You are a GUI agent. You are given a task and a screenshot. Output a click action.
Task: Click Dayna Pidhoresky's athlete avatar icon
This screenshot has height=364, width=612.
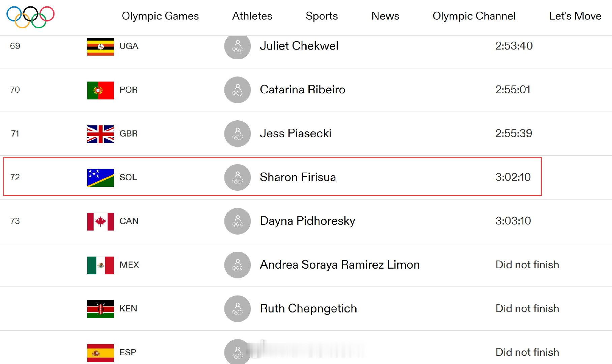[237, 221]
